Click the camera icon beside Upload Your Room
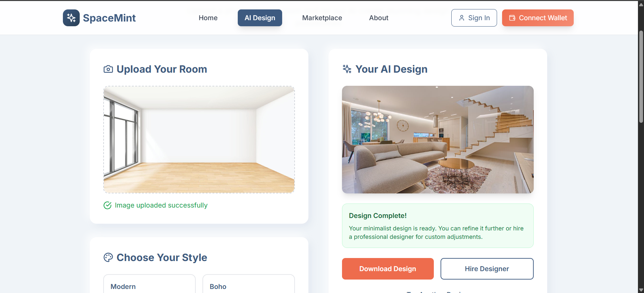The image size is (644, 293). tap(108, 69)
